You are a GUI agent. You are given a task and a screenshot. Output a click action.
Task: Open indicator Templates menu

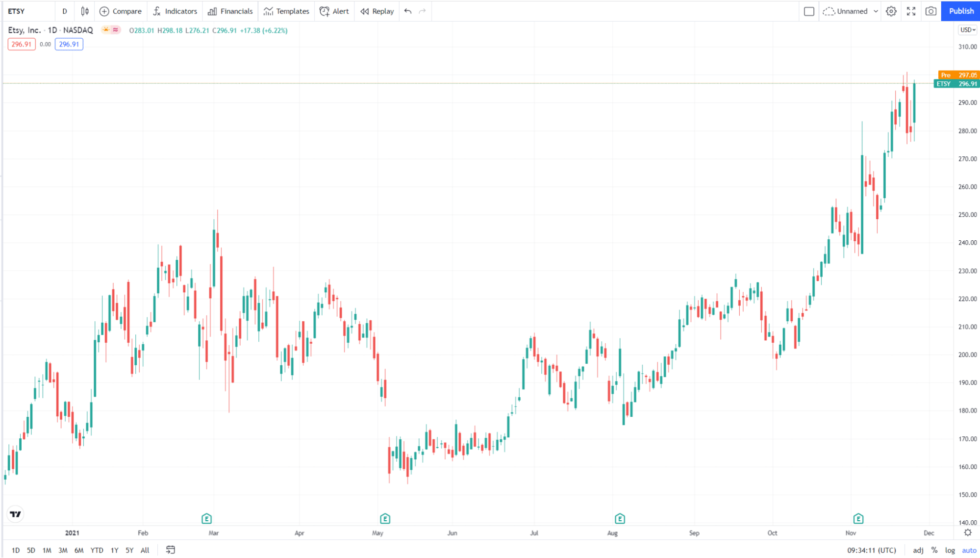click(286, 11)
